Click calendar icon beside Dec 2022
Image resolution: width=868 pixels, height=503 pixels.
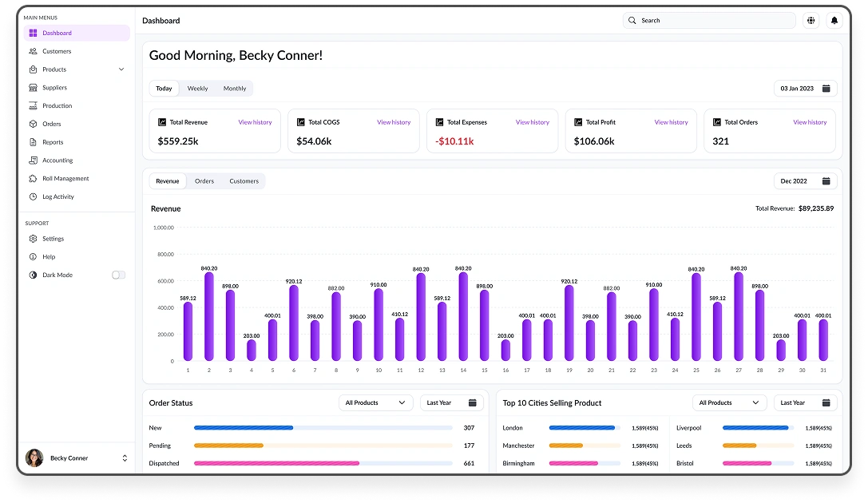[826, 181]
